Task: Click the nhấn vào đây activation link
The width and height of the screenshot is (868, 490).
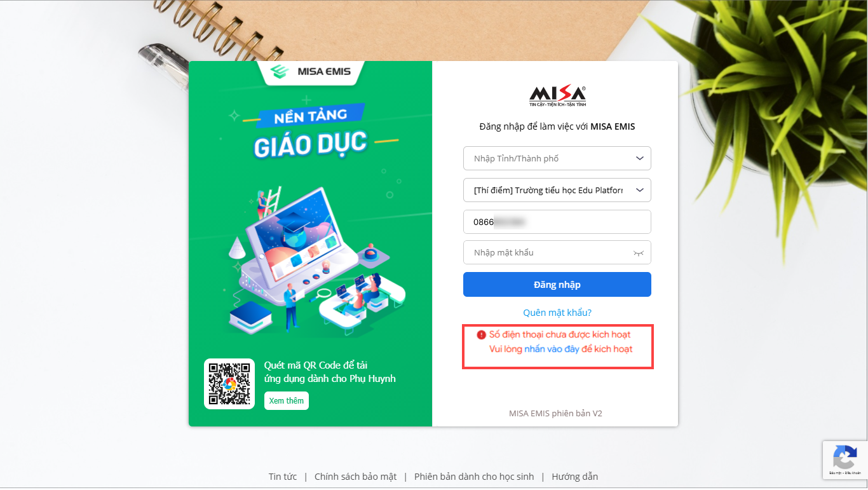Action: (x=552, y=349)
